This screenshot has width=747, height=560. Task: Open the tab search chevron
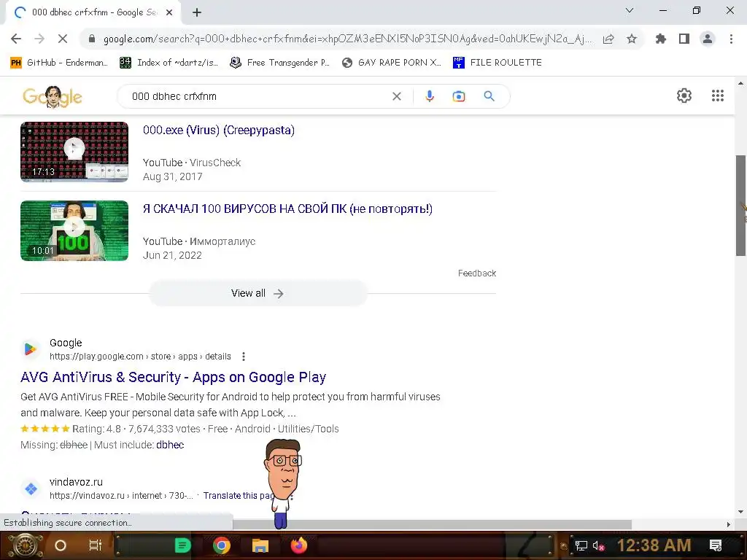[630, 10]
